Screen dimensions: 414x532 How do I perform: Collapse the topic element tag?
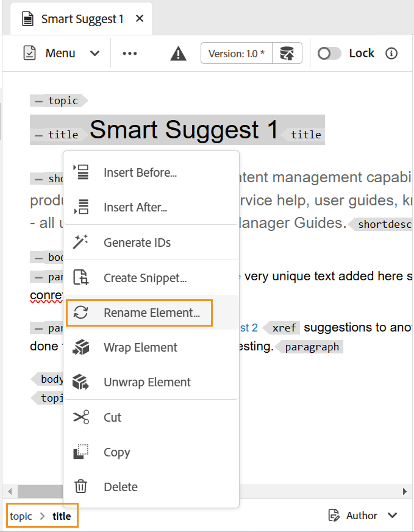tap(38, 101)
